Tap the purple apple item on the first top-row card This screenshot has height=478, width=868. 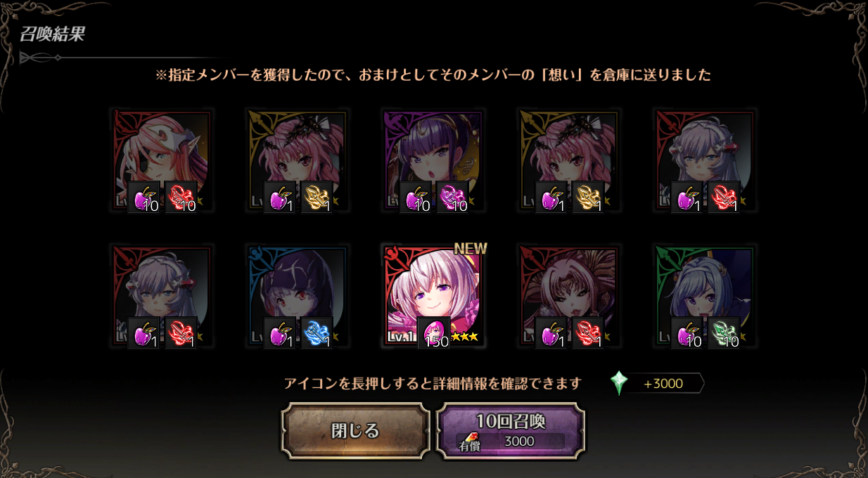[x=143, y=198]
